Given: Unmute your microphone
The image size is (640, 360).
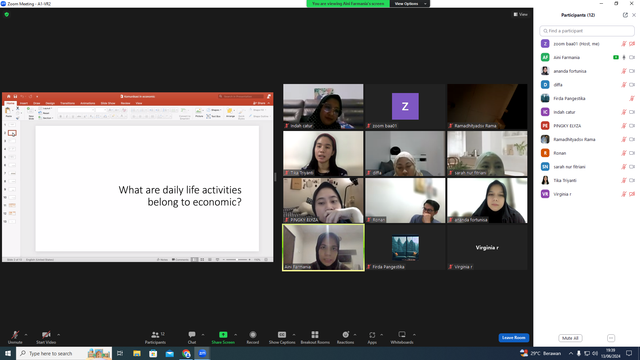Looking at the screenshot, I should 15,337.
